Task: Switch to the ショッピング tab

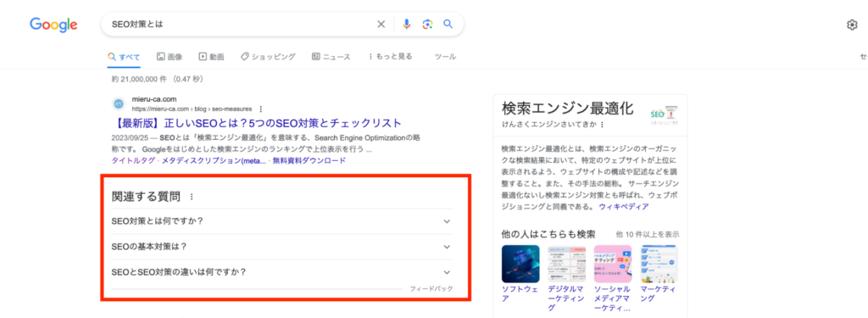Action: (x=268, y=57)
